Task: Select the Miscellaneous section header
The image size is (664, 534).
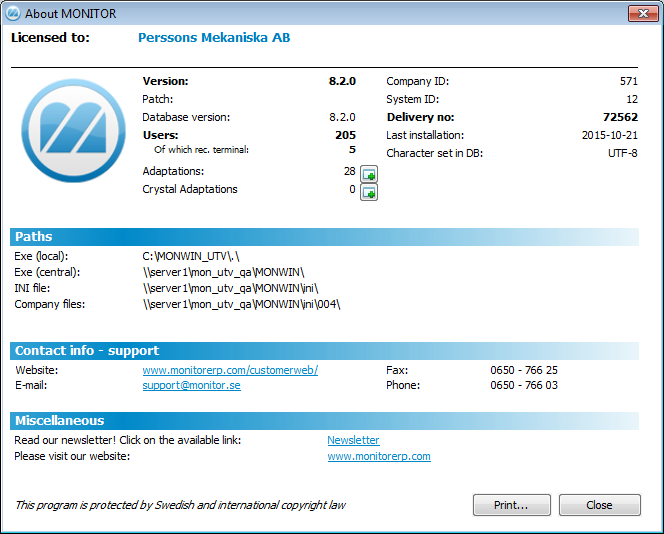Action: point(324,421)
